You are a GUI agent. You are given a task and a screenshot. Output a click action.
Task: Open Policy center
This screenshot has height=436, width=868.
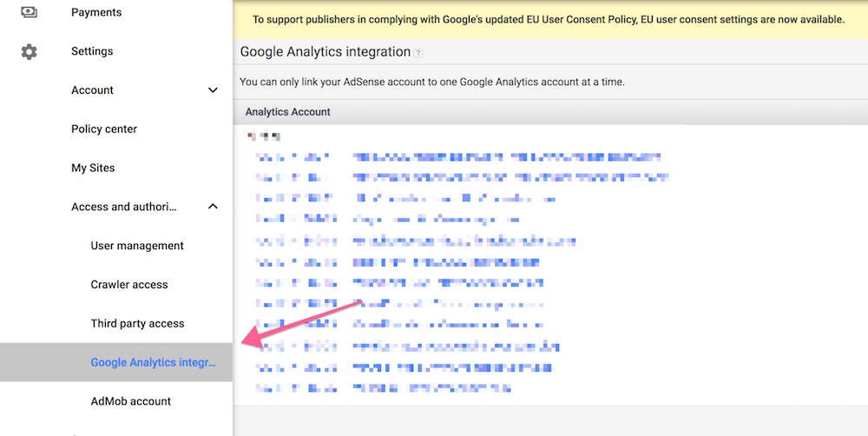pyautogui.click(x=104, y=129)
